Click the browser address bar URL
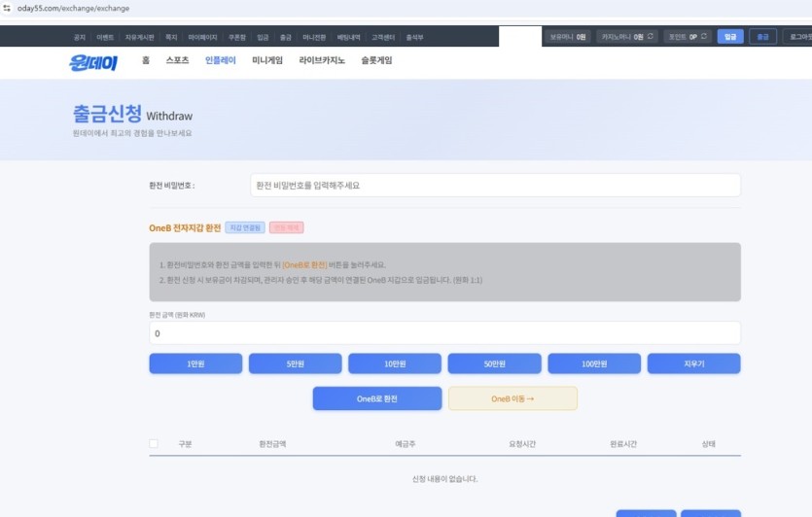 (x=73, y=9)
